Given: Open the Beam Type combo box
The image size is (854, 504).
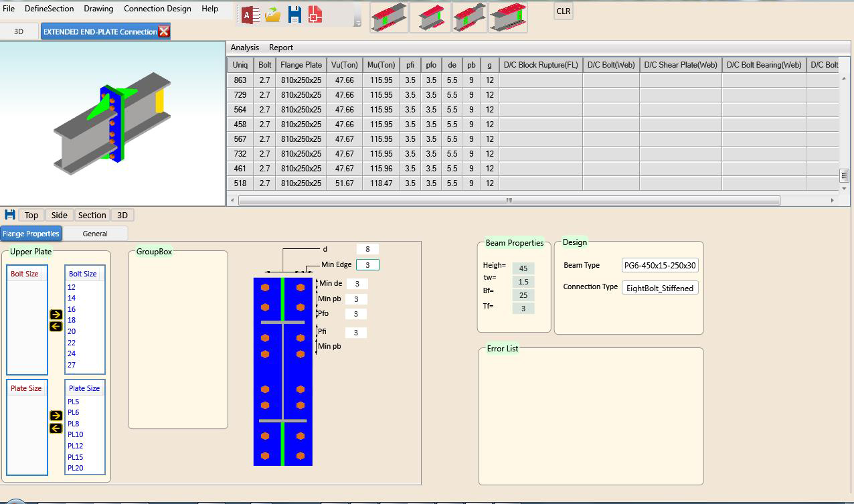Looking at the screenshot, I should (660, 265).
